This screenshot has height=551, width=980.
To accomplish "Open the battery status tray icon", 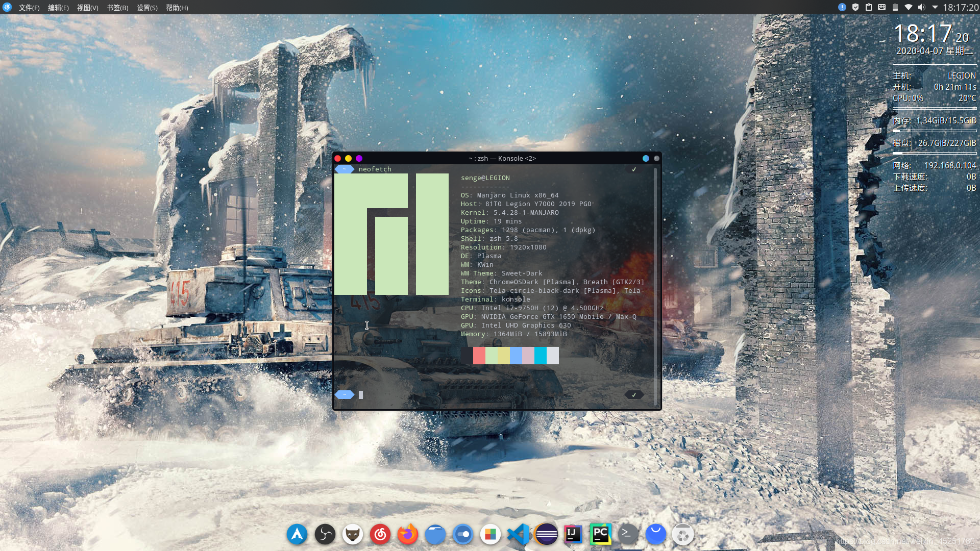I will (x=895, y=7).
